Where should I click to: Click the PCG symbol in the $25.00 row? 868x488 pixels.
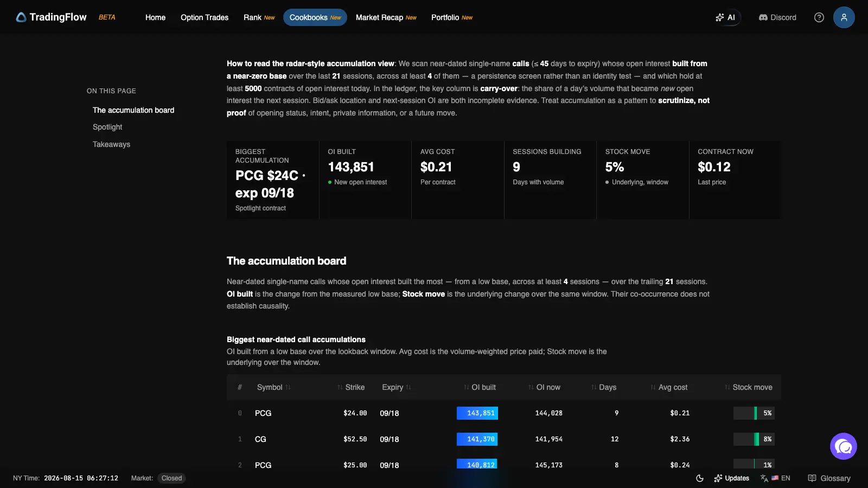coord(263,465)
